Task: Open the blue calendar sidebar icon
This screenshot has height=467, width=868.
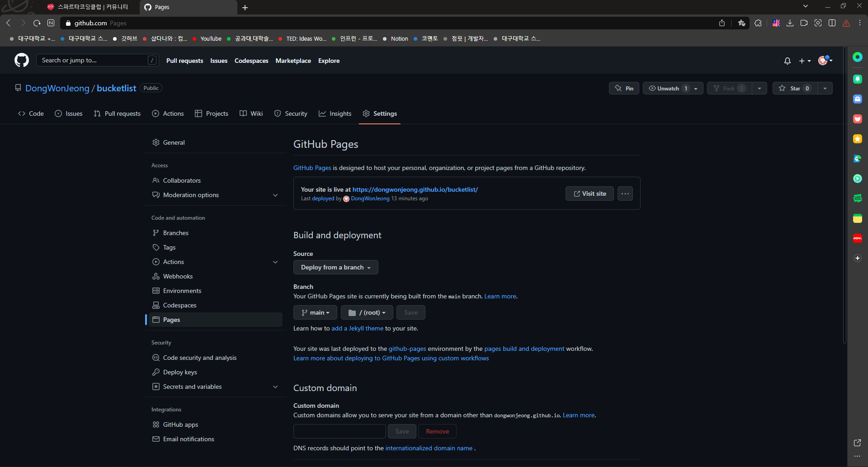Action: click(858, 99)
